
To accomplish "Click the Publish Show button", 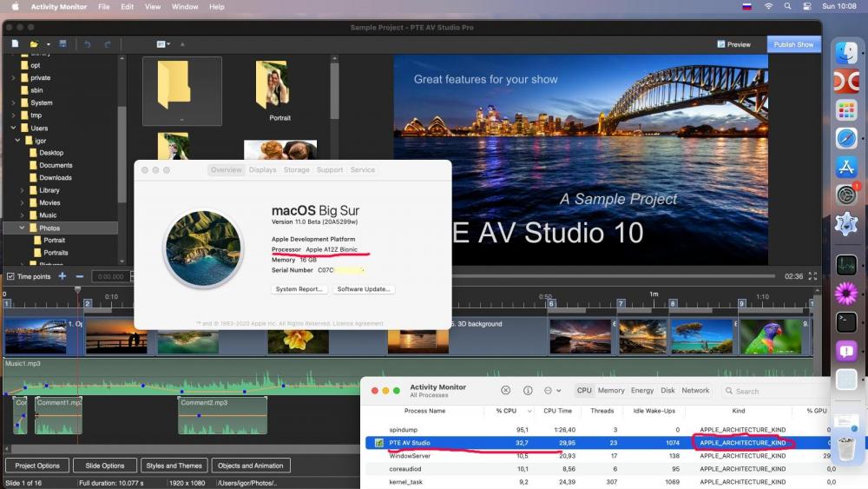I will click(793, 44).
